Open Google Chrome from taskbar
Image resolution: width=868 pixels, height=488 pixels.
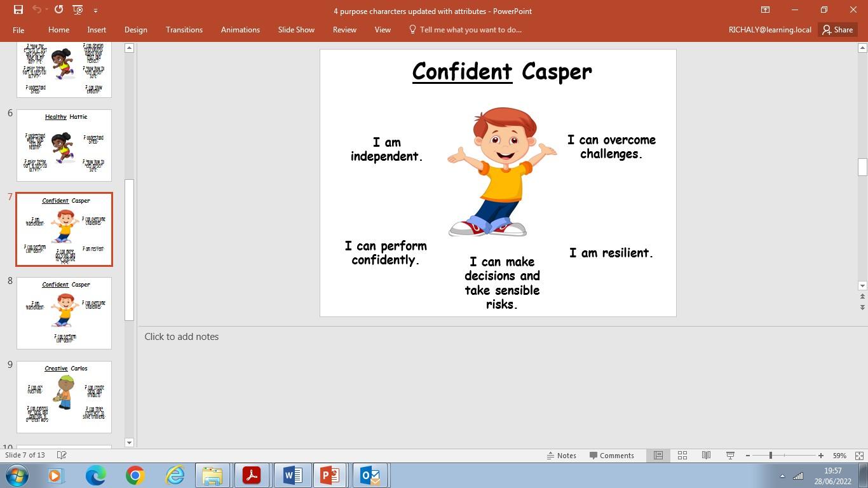135,475
